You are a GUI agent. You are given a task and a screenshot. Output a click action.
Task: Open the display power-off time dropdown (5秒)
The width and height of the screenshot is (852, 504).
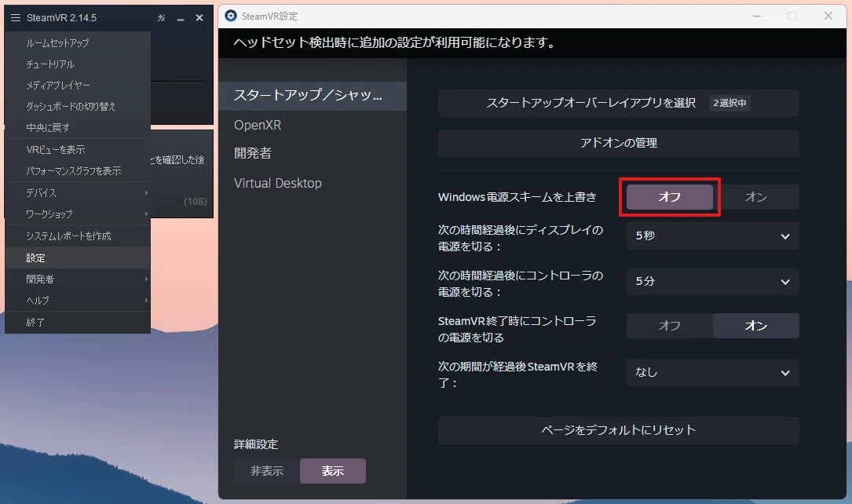click(713, 236)
